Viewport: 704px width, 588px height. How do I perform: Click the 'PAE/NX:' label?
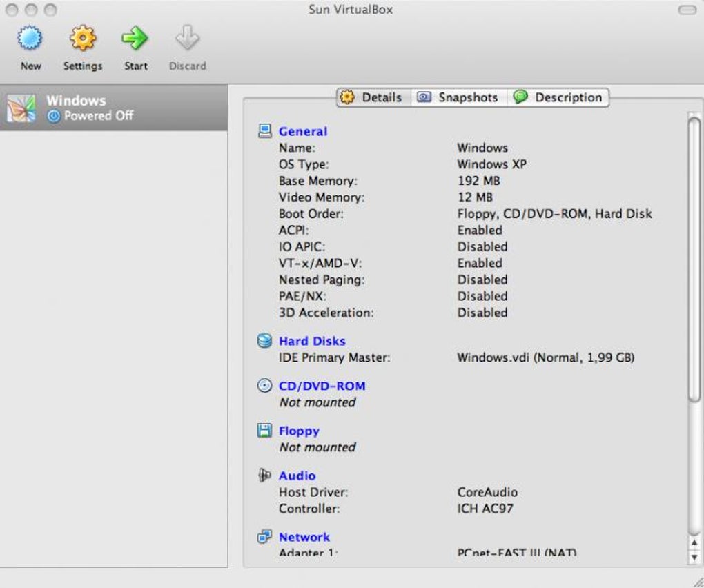[x=302, y=296]
